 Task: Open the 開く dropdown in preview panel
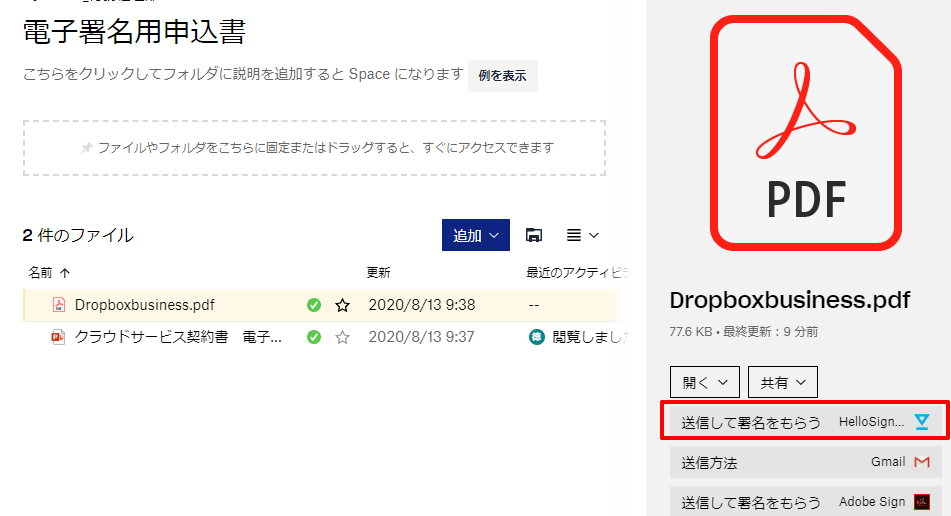pos(705,382)
